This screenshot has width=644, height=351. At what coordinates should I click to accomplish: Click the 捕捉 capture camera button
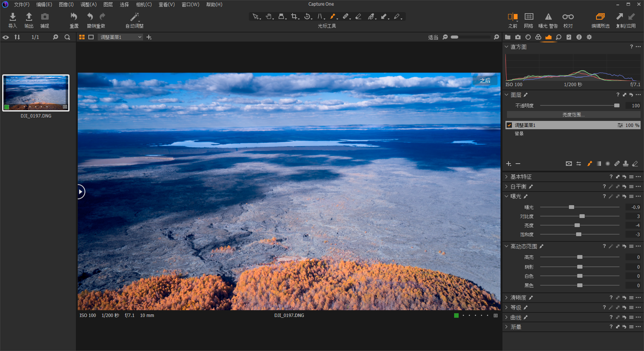[45, 20]
